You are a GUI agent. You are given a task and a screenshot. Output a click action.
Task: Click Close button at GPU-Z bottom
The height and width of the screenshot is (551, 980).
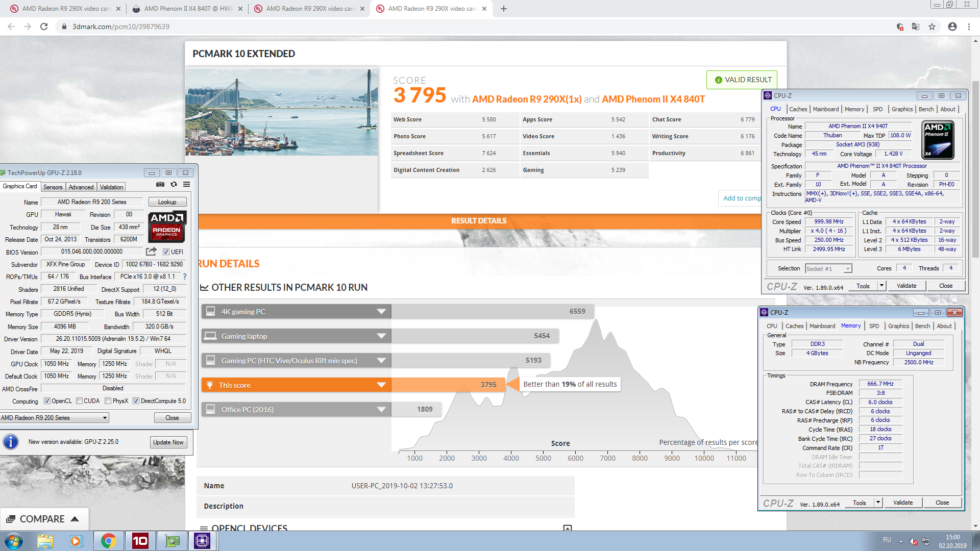[173, 418]
